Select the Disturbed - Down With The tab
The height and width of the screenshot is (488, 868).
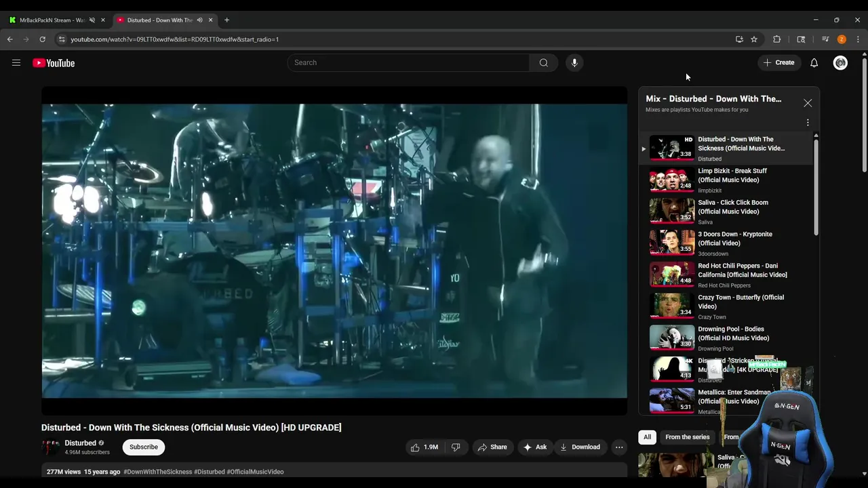pyautogui.click(x=160, y=20)
